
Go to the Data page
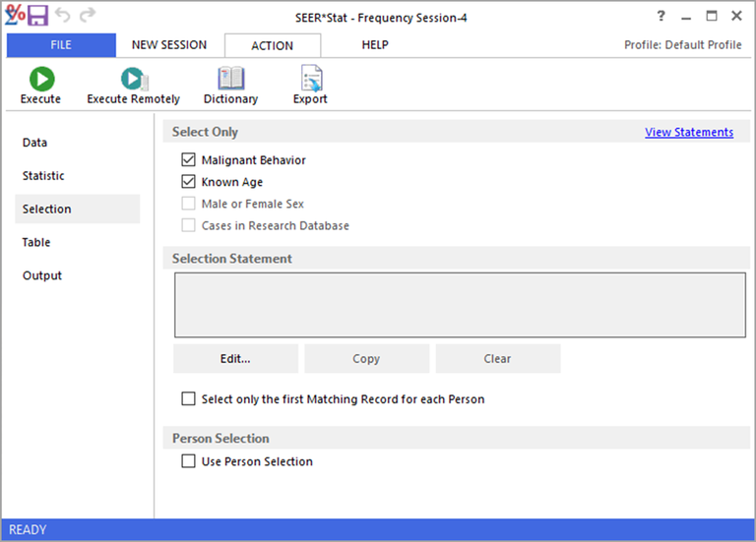[x=35, y=143]
